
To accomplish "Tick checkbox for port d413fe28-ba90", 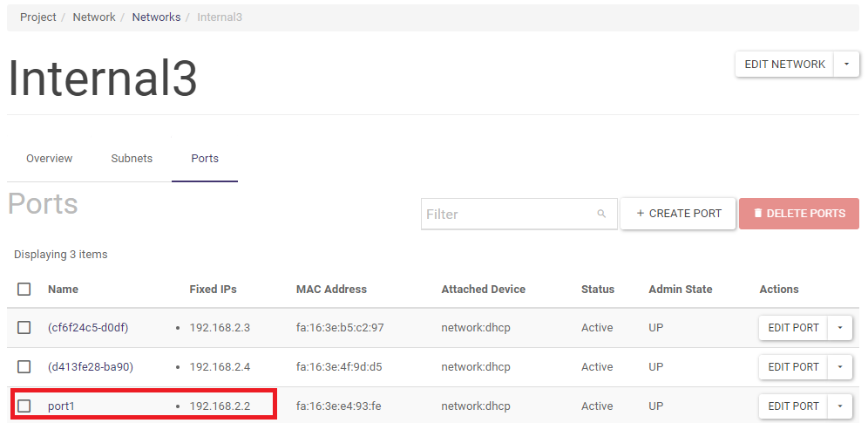I will point(24,366).
